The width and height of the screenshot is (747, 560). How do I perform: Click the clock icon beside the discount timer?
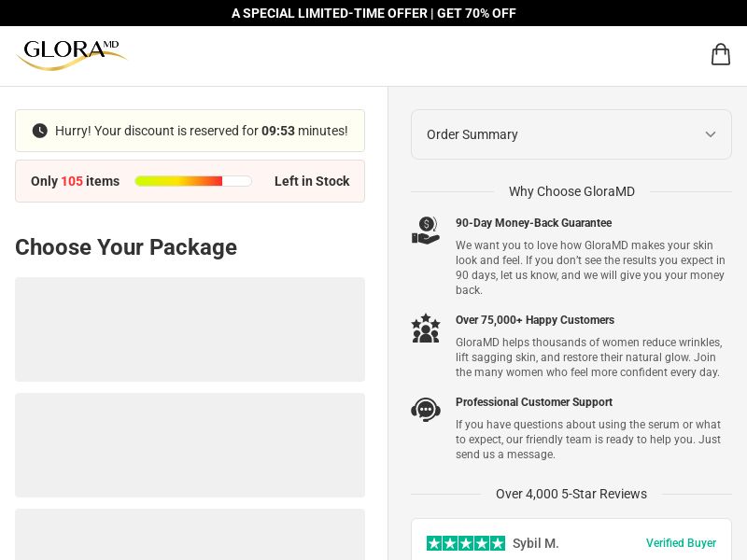tap(40, 131)
